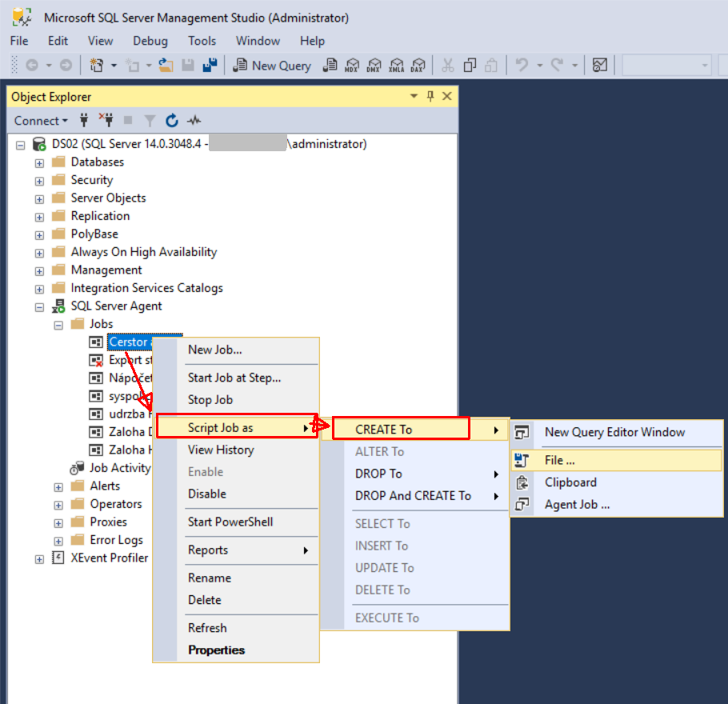728x704 pixels.
Task: Open the View menu
Action: [100, 41]
